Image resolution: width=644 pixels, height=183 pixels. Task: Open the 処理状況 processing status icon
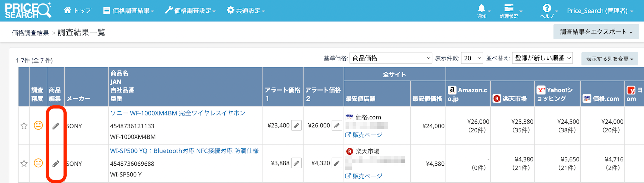(509, 8)
